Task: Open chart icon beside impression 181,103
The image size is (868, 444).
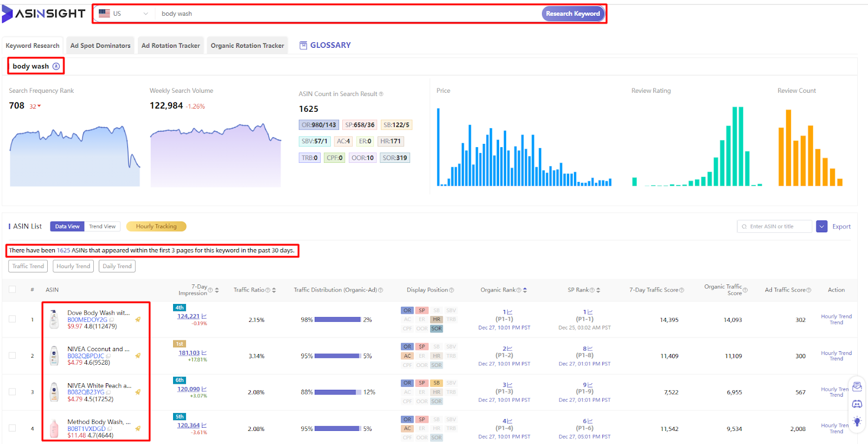Action: (x=204, y=353)
